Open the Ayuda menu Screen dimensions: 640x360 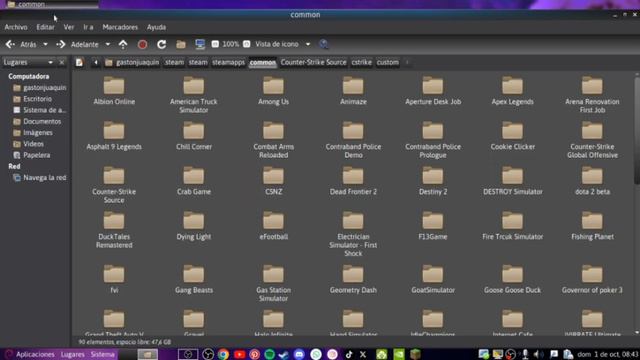tap(156, 27)
